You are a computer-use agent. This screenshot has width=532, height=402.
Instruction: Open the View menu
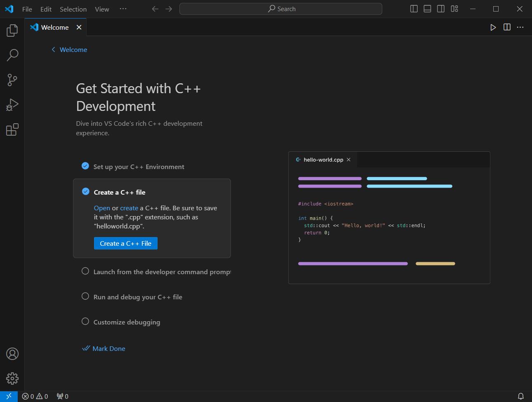click(x=102, y=9)
